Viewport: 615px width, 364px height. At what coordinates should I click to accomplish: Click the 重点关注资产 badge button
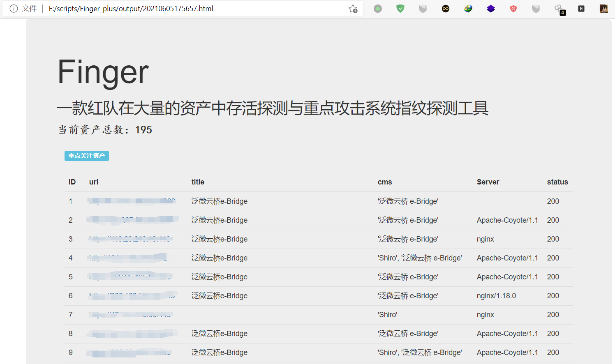pos(87,156)
